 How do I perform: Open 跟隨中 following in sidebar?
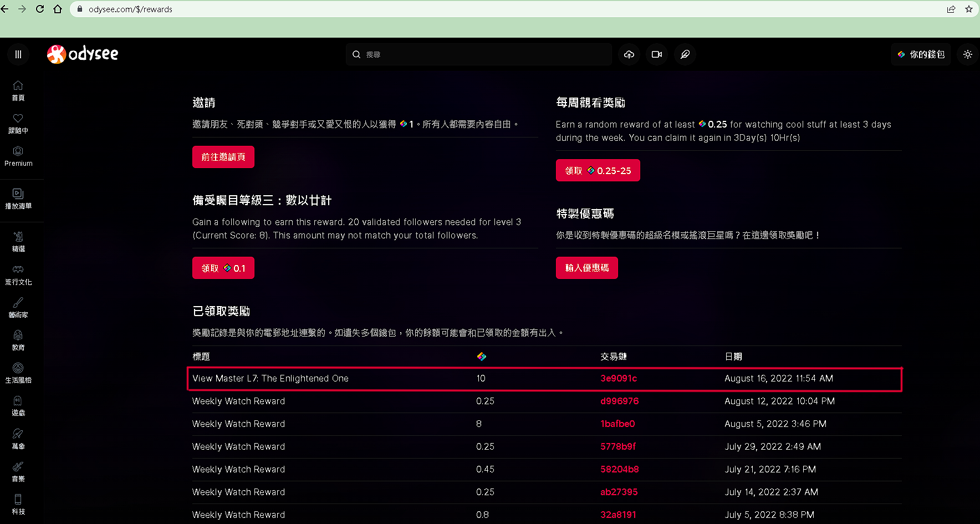tap(18, 124)
